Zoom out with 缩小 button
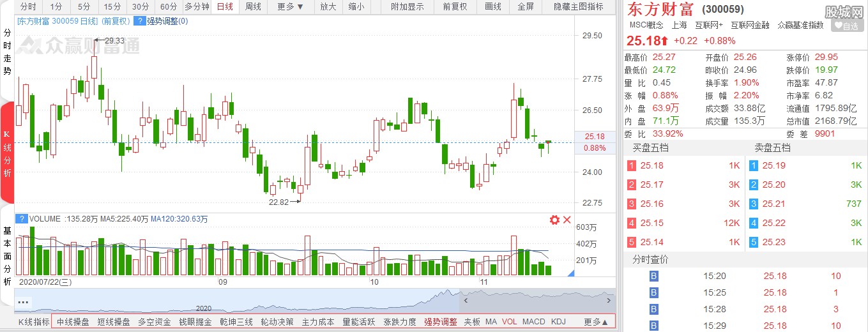The height and width of the screenshot is (332, 868). pyautogui.click(x=356, y=7)
